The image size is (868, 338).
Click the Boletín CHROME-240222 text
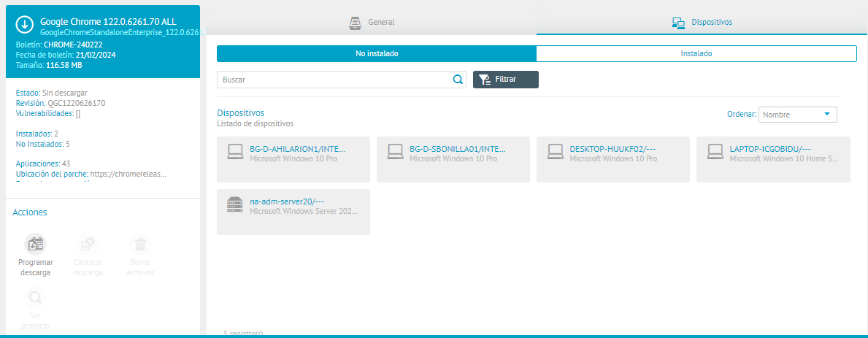click(x=59, y=45)
